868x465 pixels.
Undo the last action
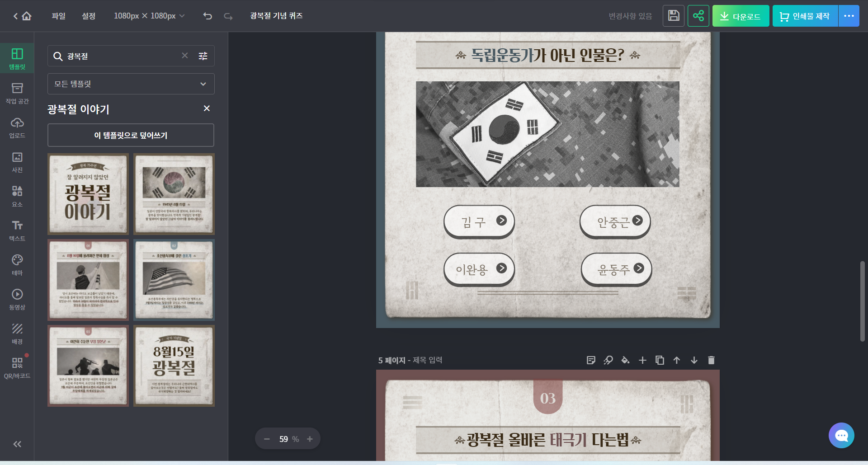point(208,16)
